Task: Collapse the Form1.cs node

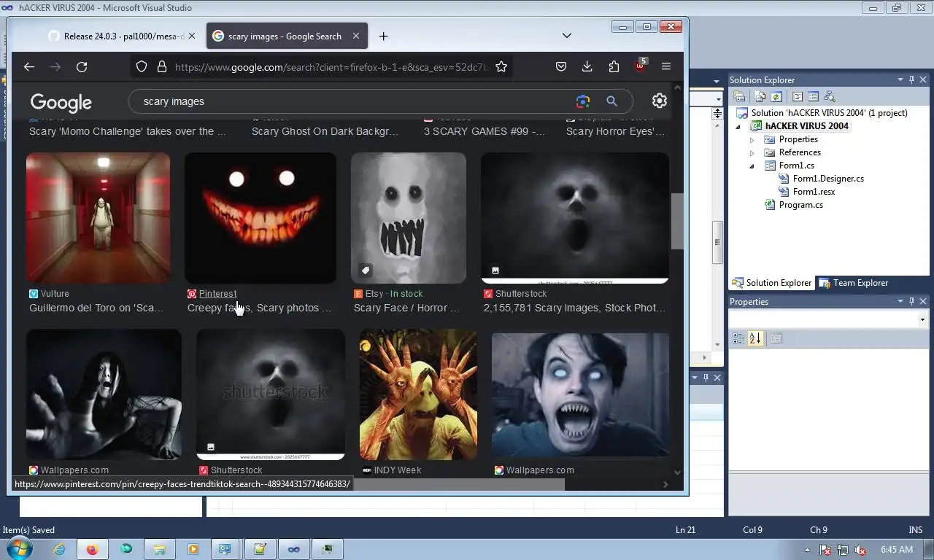Action: point(752,166)
